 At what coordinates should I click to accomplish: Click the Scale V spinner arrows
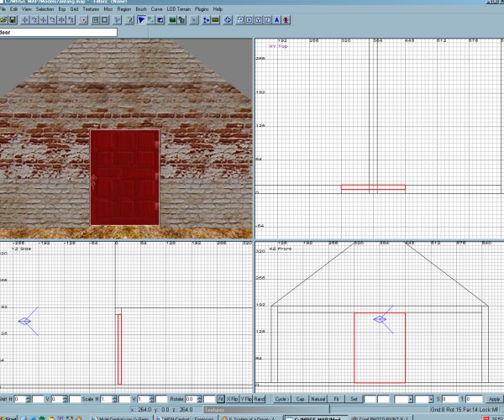[x=152, y=399]
